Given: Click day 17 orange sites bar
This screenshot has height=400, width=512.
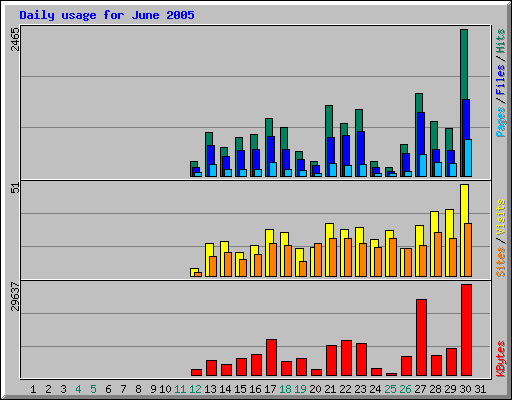Looking at the screenshot, I should [x=273, y=260].
